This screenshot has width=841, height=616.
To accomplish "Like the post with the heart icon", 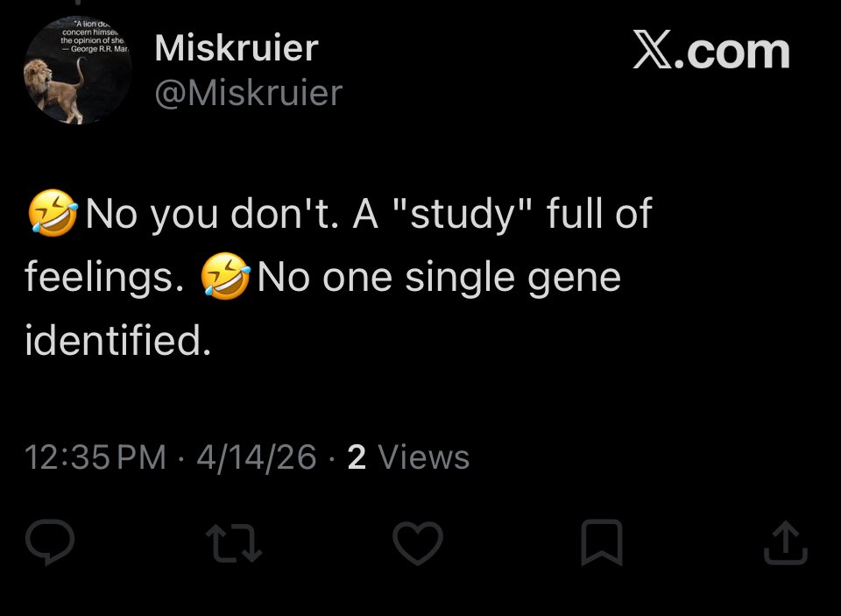I will pyautogui.click(x=417, y=542).
